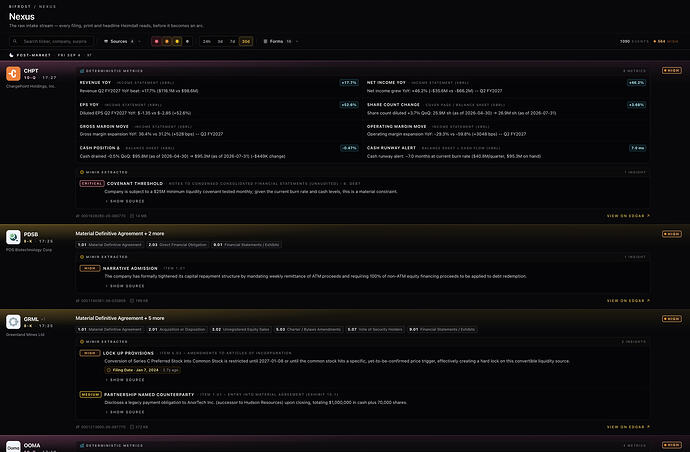Click the Net Income YoY percentage badge
The height and width of the screenshot is (452, 690).
[x=636, y=83]
